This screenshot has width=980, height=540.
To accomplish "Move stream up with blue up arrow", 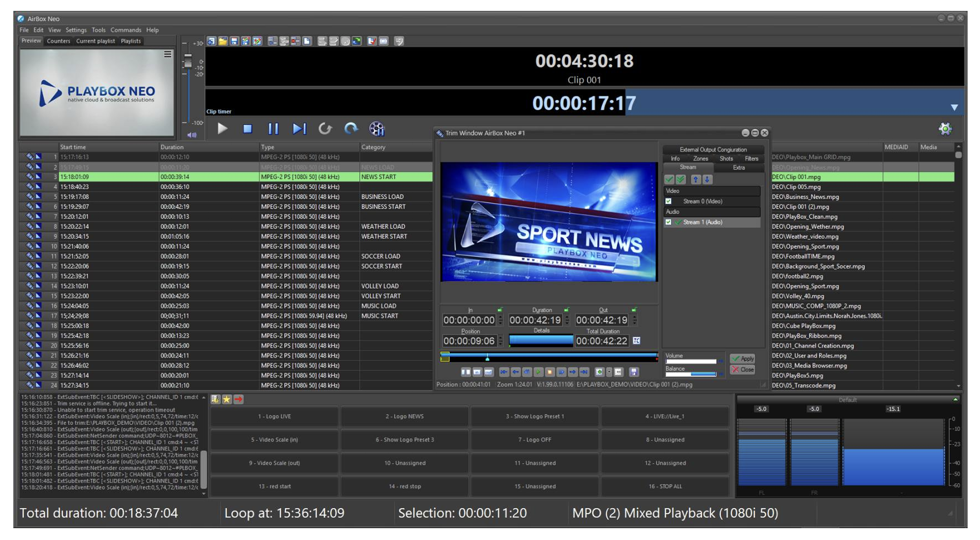I will tap(696, 180).
